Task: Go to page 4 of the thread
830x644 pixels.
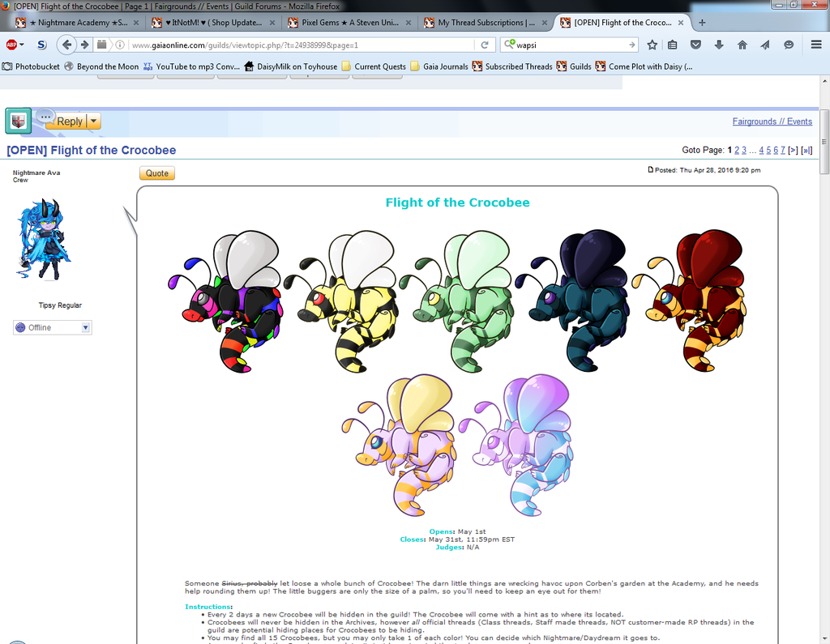Action: click(761, 151)
